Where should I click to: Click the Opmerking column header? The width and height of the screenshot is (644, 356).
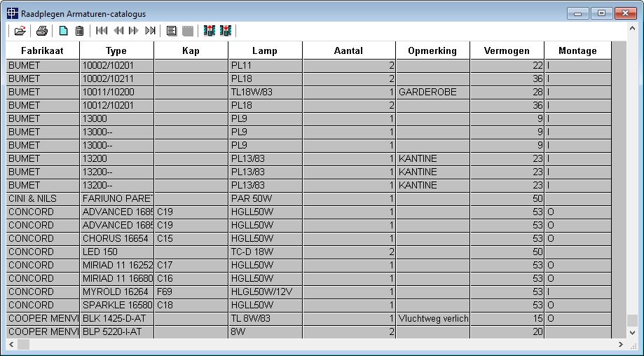pos(432,50)
